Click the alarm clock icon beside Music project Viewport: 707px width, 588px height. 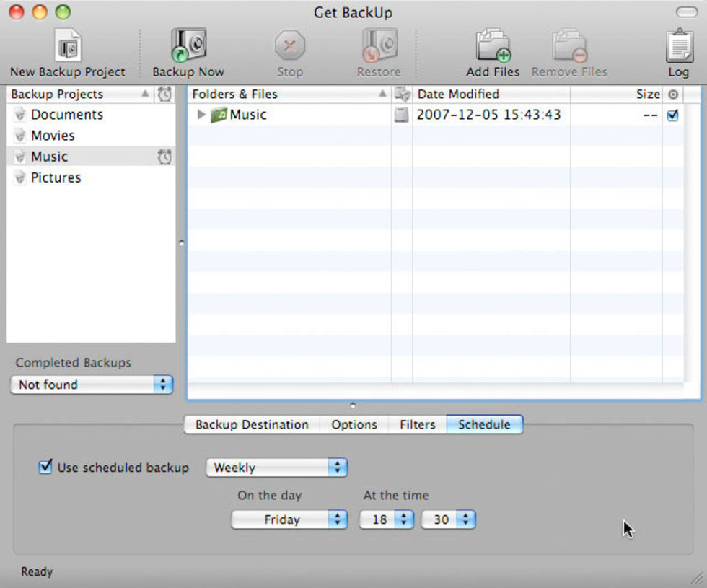tap(164, 157)
